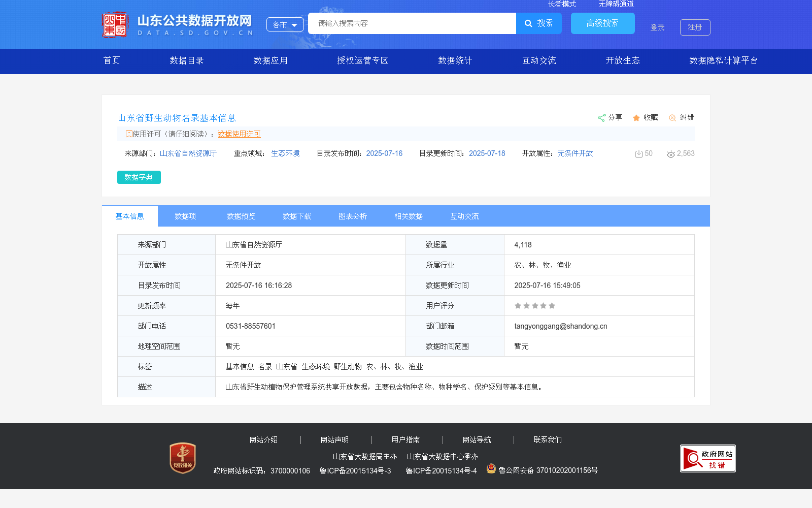The width and height of the screenshot is (812, 508).
Task: Switch to the 数据项 tab
Action: pyautogui.click(x=186, y=216)
